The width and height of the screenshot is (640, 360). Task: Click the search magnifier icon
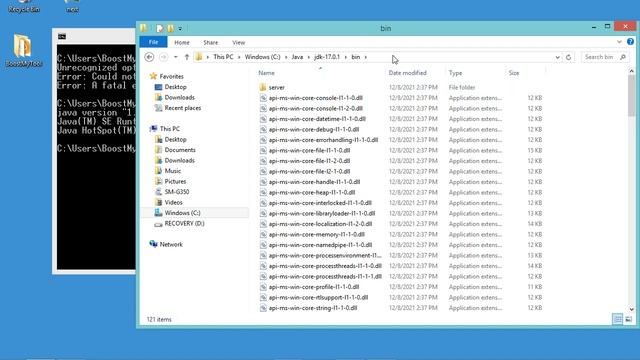click(x=623, y=57)
